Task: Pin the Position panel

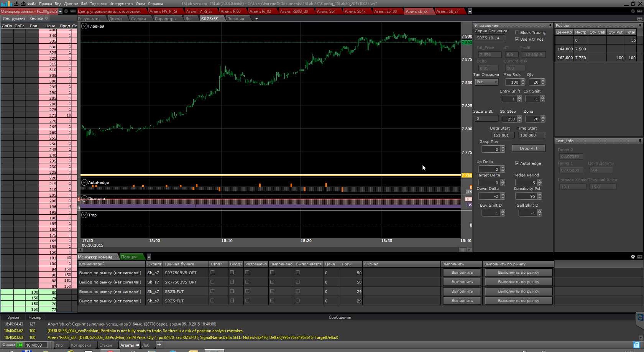Action: point(640,26)
